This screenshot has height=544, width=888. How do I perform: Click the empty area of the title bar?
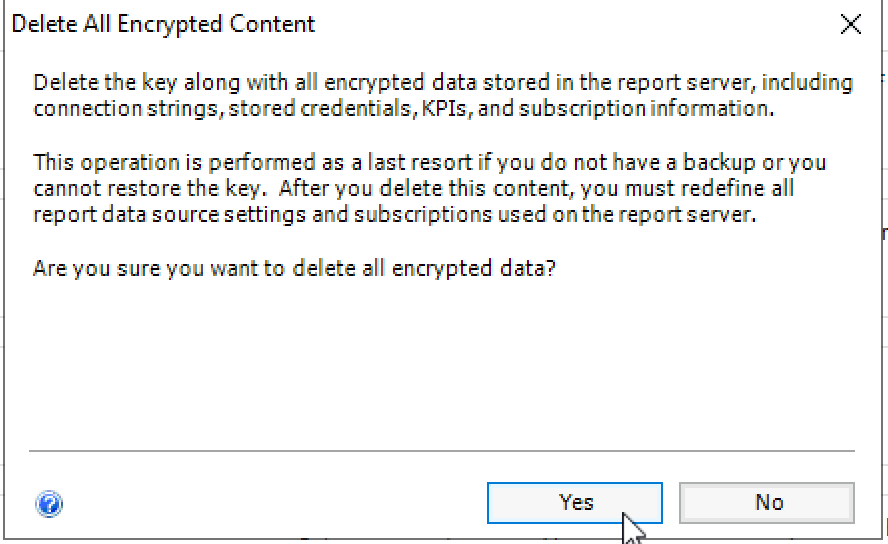click(x=566, y=24)
